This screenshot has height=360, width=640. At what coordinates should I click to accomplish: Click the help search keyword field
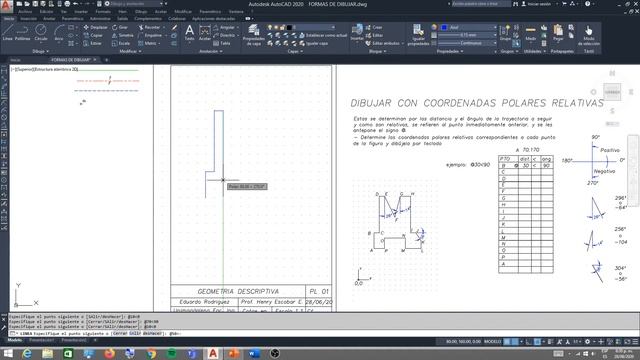click(481, 4)
